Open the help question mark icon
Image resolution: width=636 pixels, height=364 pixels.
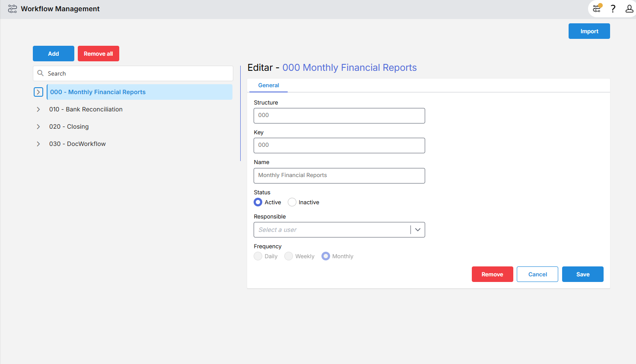[x=613, y=9]
